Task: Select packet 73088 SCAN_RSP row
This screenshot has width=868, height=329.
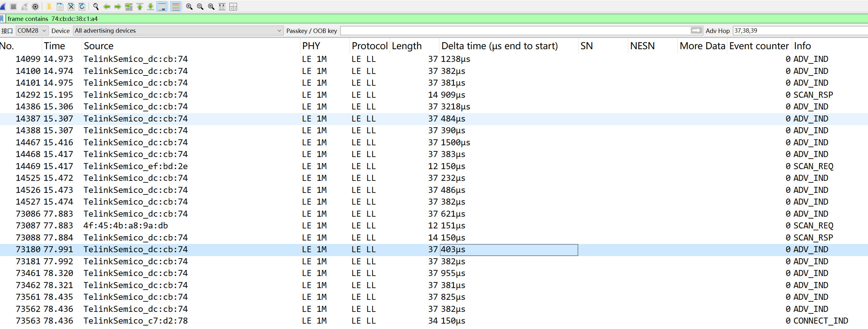Action: pyautogui.click(x=434, y=238)
